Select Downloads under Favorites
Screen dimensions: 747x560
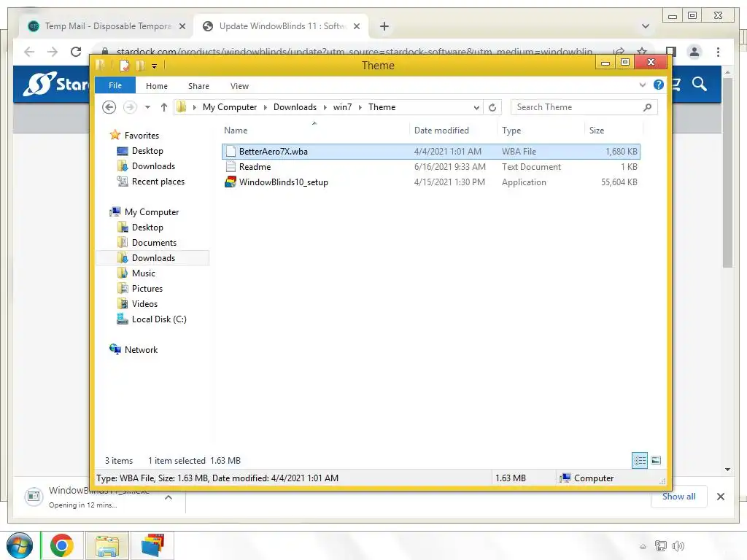click(153, 166)
